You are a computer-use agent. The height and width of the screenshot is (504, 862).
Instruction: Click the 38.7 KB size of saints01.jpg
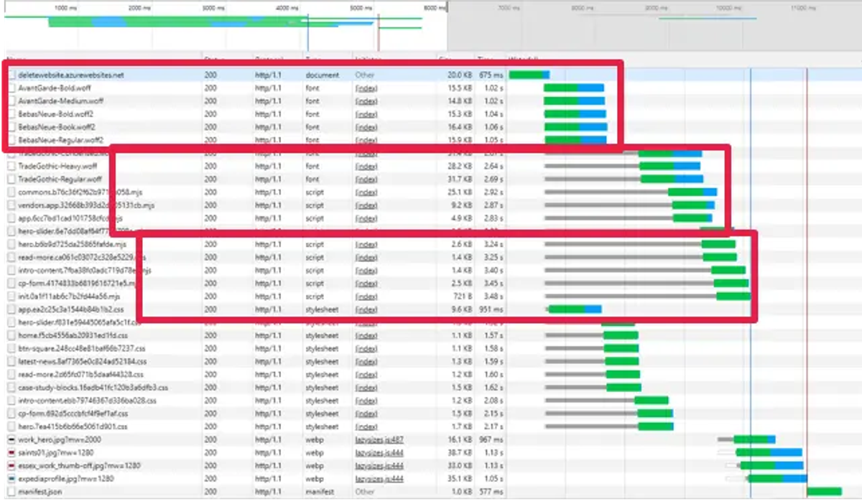(x=460, y=452)
